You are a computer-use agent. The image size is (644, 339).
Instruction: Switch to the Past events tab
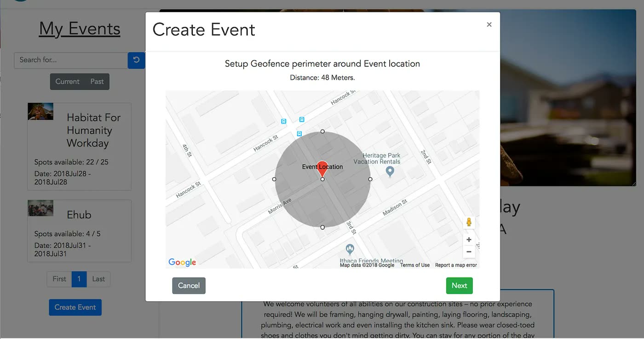click(x=97, y=82)
